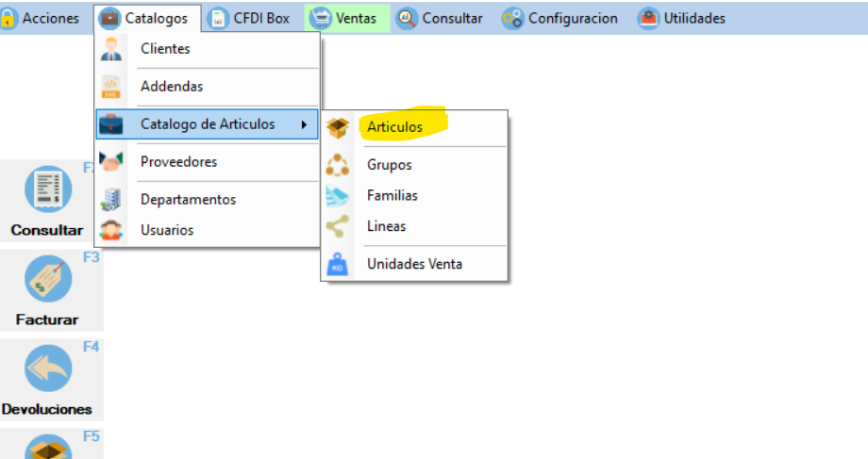This screenshot has height=459, width=868.
Task: Choose Unidades Venta in the submenu
Action: pos(414,264)
